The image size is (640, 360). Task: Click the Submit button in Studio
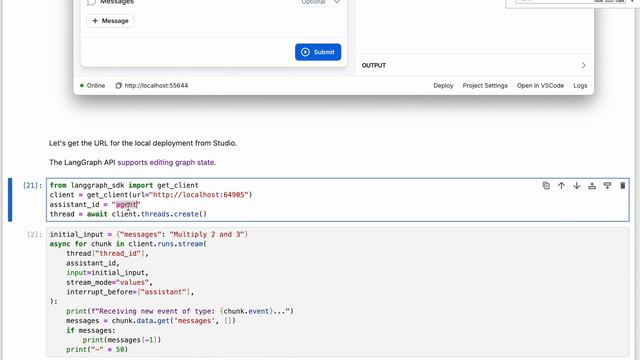click(x=318, y=52)
